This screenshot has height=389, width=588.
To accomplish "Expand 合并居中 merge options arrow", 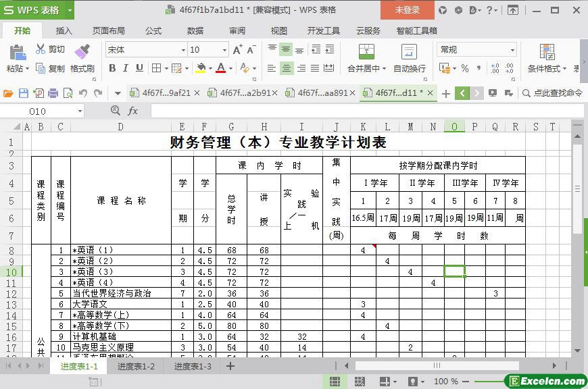I will [384, 69].
